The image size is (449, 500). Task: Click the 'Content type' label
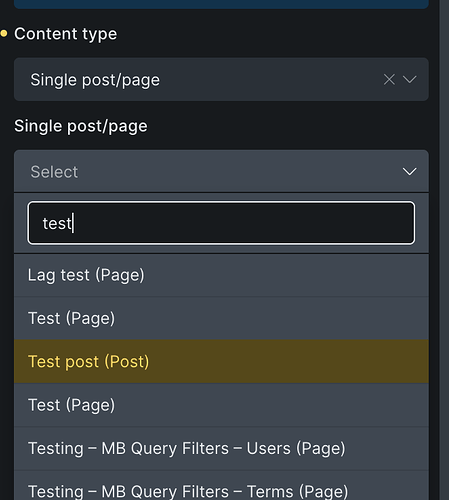tap(65, 34)
